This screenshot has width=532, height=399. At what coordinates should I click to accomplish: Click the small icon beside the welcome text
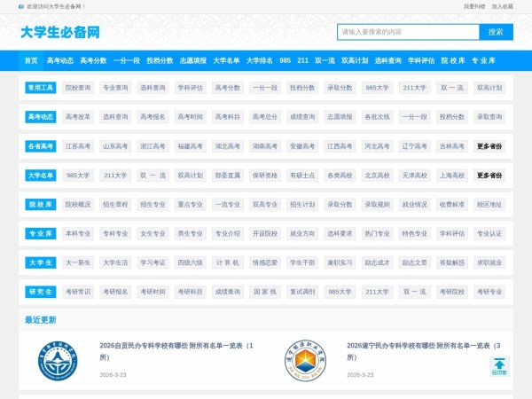point(20,6)
